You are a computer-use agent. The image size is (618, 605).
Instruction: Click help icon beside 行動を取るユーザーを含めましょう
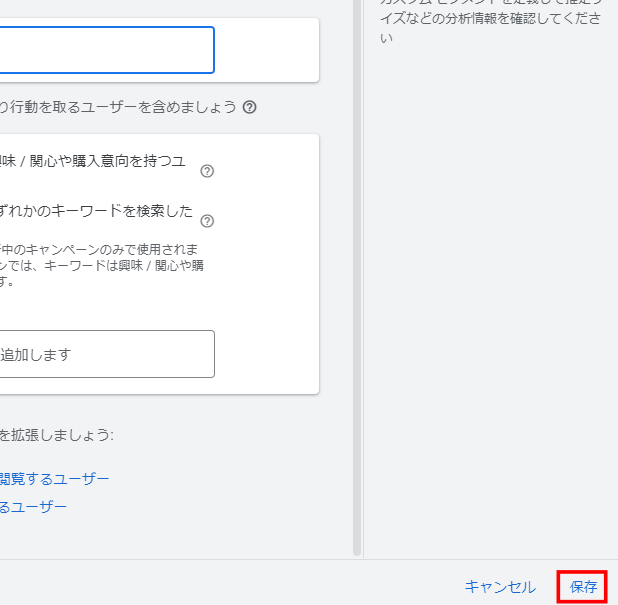(x=250, y=107)
